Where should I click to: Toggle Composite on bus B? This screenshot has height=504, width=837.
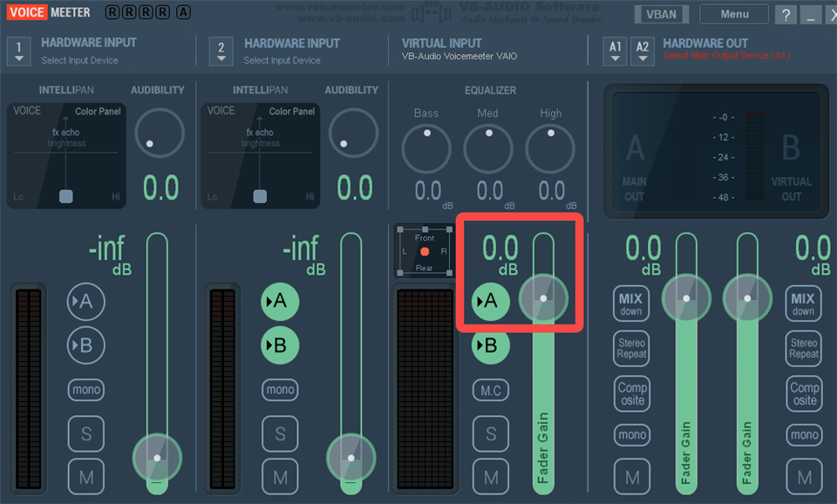point(805,393)
